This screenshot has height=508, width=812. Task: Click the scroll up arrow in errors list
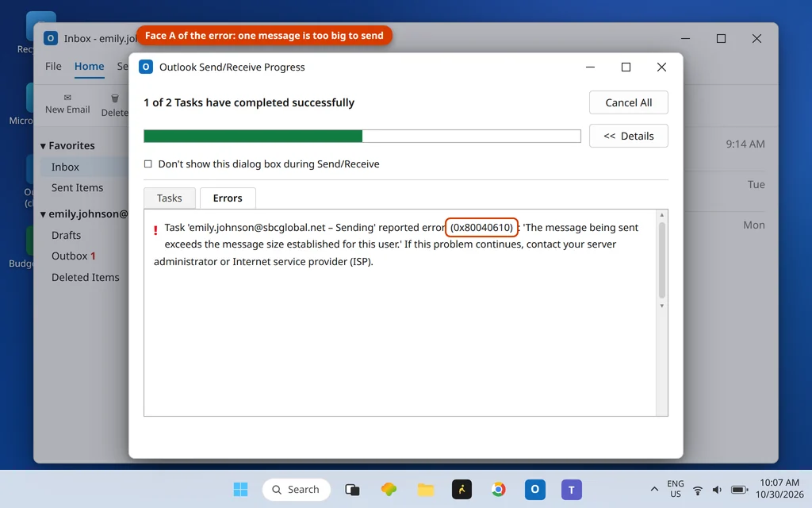point(662,214)
